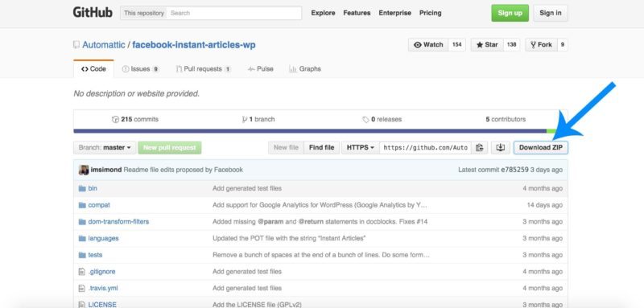Viewport: 644px width, 308px height.
Task: Open the compat commit message about Google Analytics
Action: (x=320, y=205)
